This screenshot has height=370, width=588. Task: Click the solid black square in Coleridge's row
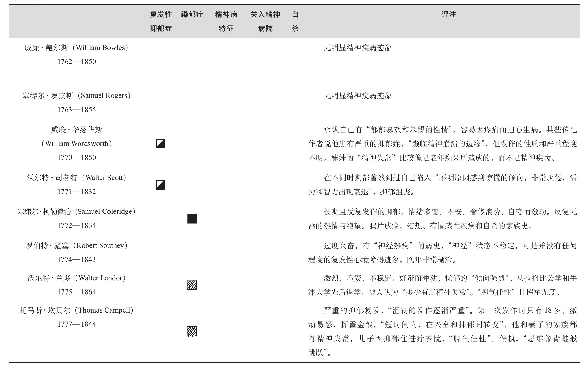192,219
